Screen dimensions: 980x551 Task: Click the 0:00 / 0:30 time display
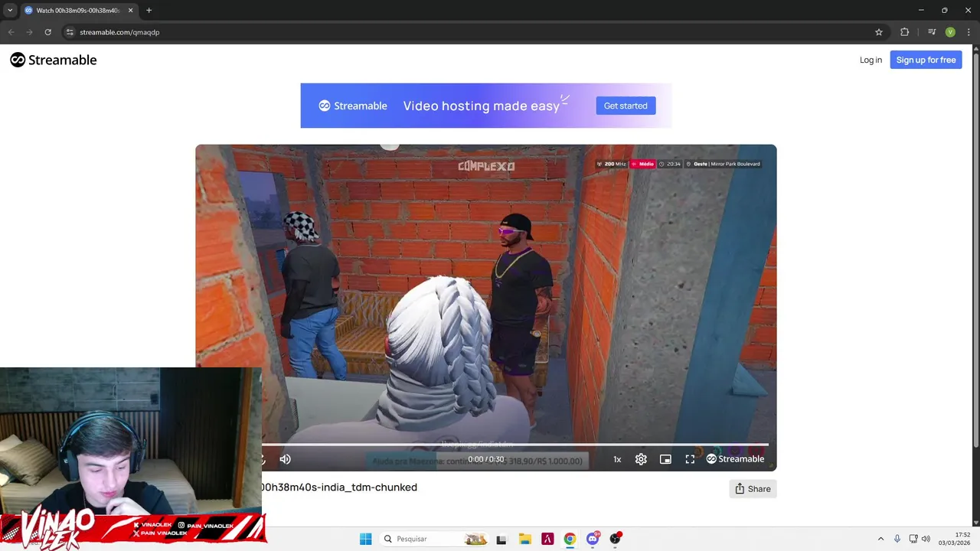click(x=486, y=459)
